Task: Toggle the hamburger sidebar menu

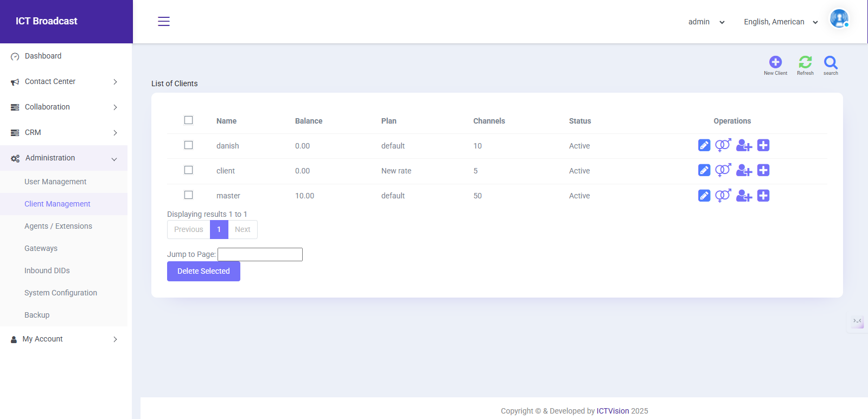Action: tap(164, 21)
